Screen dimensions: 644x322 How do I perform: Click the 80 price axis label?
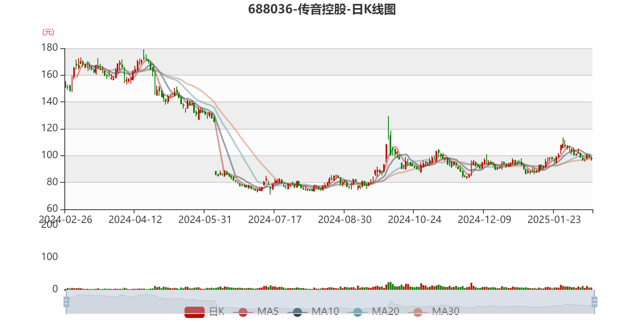pos(52,182)
